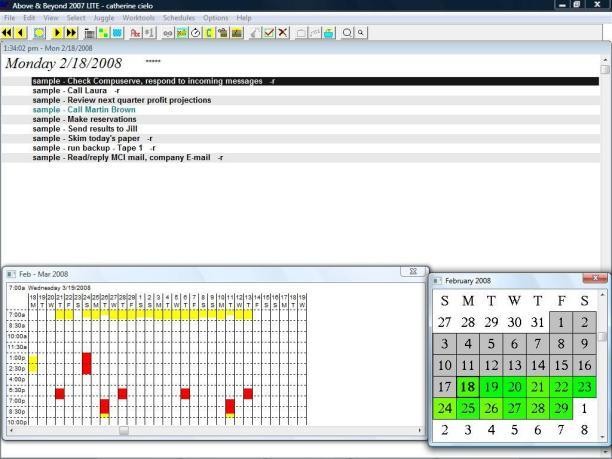612x459 pixels.
Task: Click the green-yellow picture toolbar icon
Action: 182,33
